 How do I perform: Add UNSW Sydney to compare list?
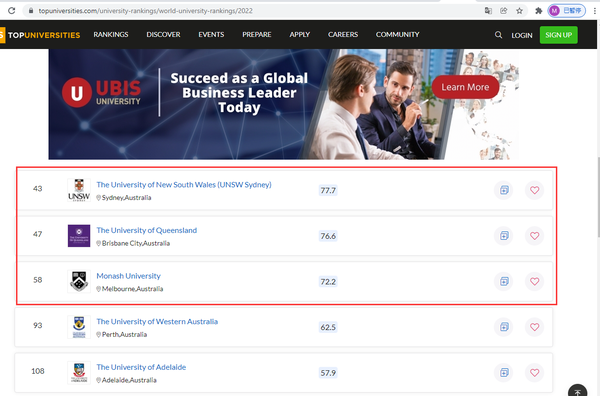tap(504, 190)
